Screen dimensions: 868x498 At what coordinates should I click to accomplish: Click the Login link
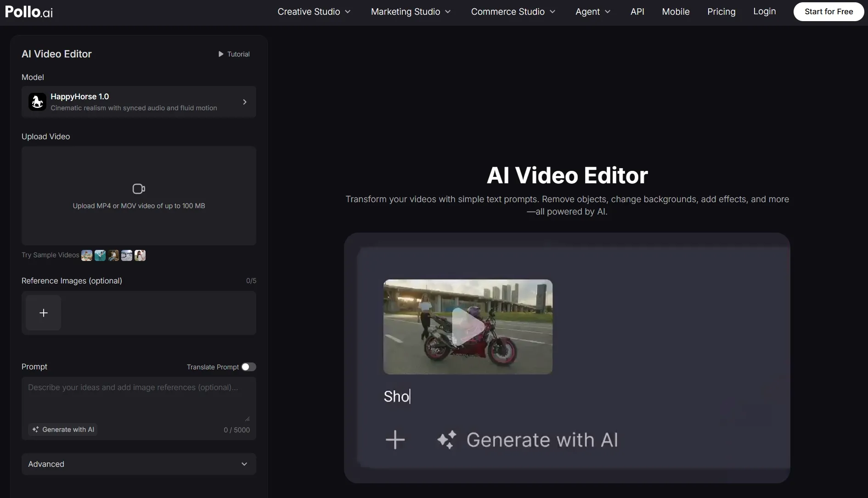764,11
